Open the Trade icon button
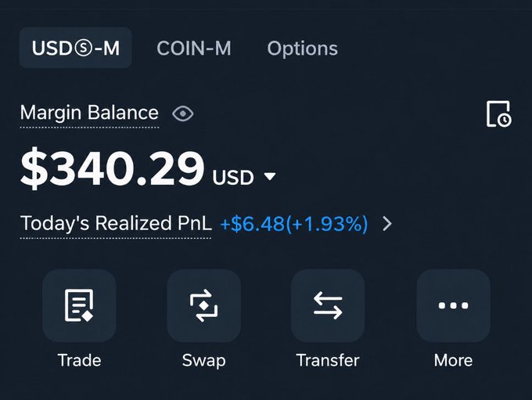532x400 pixels. click(79, 305)
